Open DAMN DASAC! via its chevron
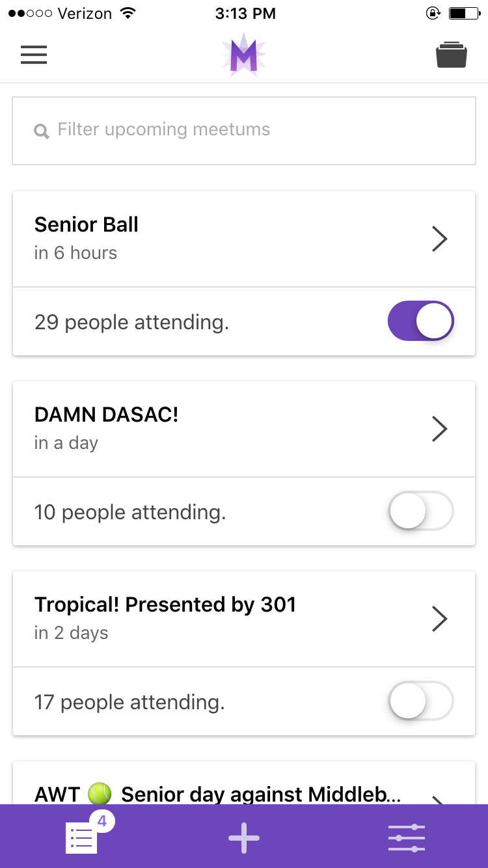 (x=440, y=429)
